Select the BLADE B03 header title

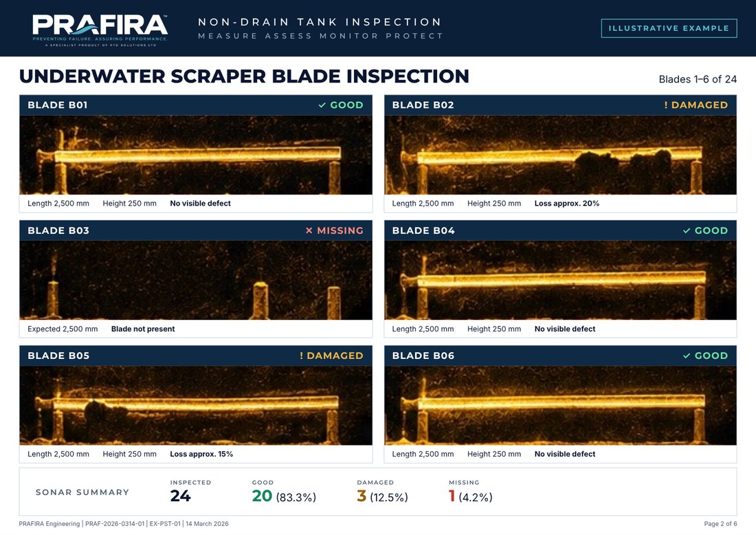[x=58, y=230]
